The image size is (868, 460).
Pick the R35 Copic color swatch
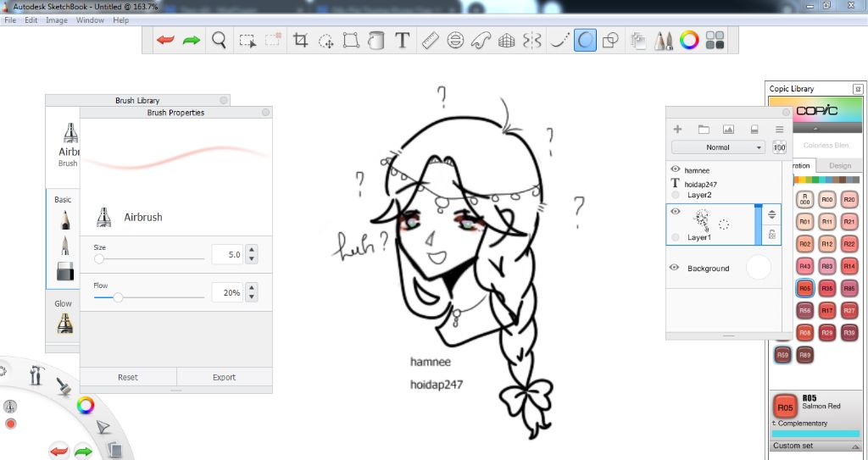[x=827, y=288]
